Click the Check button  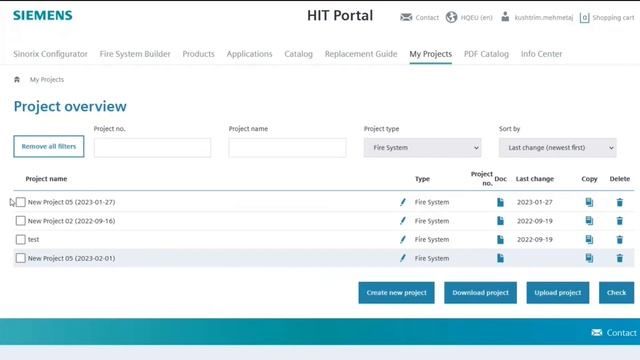[616, 293]
